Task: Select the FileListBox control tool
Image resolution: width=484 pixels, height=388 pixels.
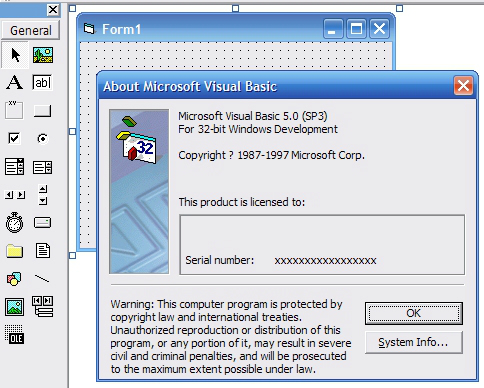Action: (x=43, y=250)
